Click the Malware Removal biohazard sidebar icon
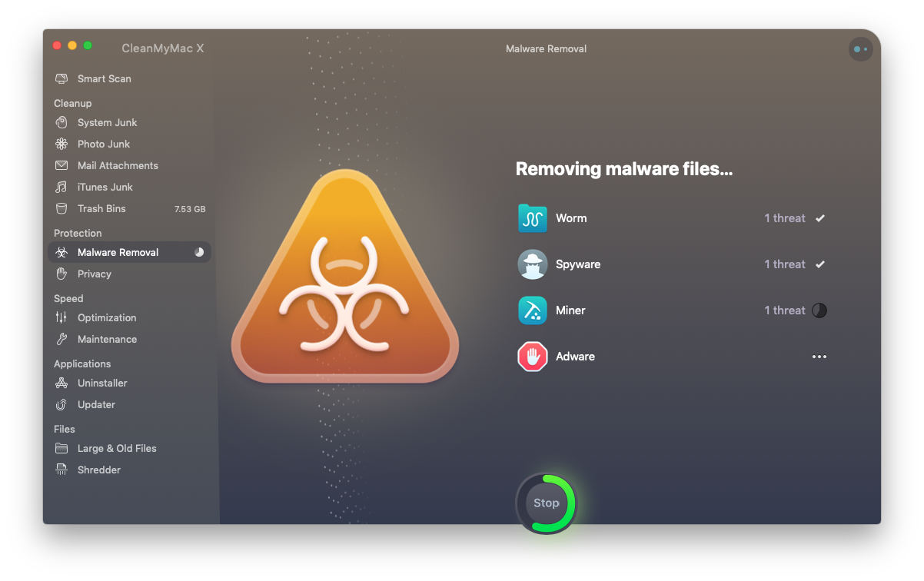 [61, 253]
